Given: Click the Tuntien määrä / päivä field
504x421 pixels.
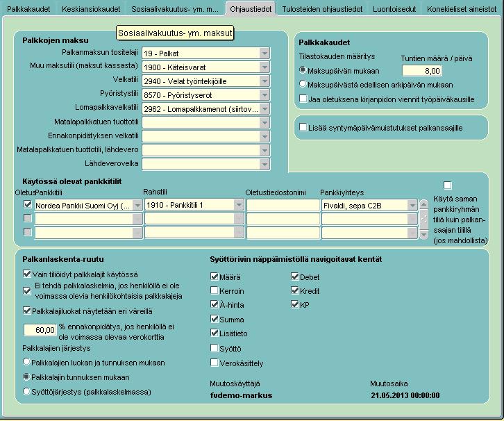Looking at the screenshot, I should click(421, 71).
